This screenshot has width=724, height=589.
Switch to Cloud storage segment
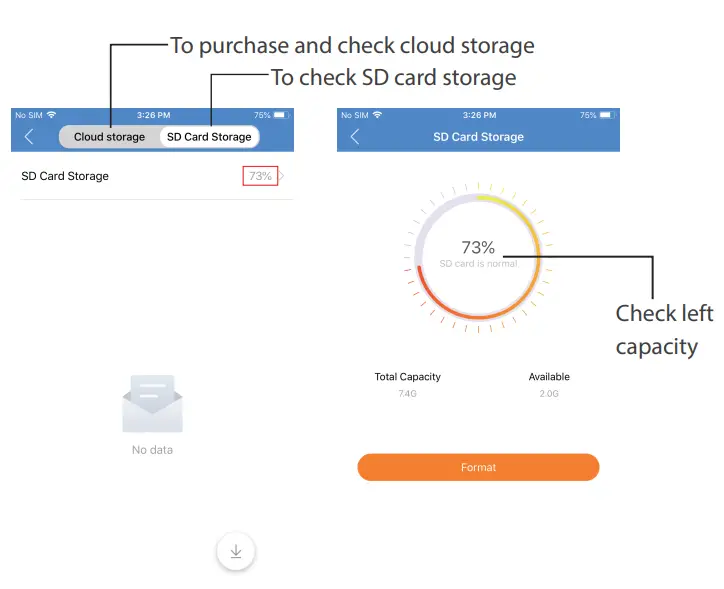coord(109,137)
